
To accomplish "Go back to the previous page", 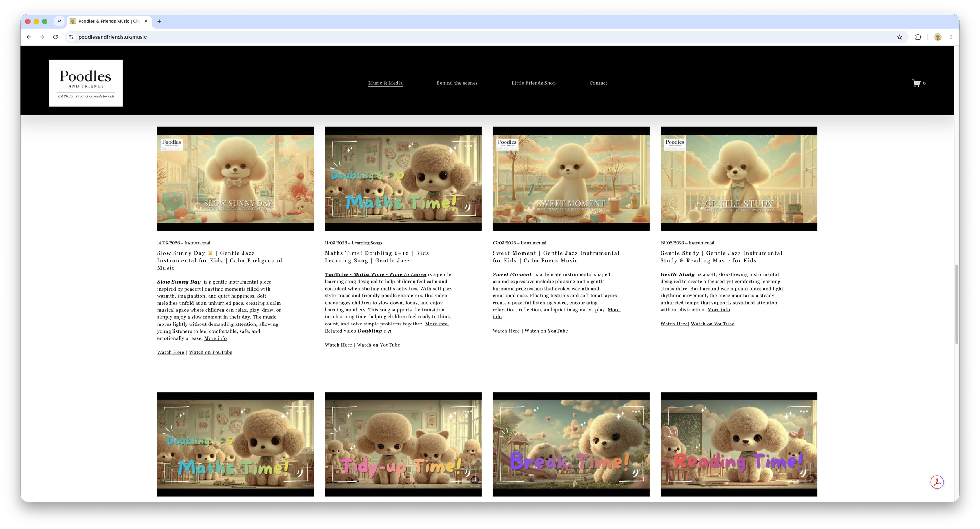I will (x=29, y=37).
